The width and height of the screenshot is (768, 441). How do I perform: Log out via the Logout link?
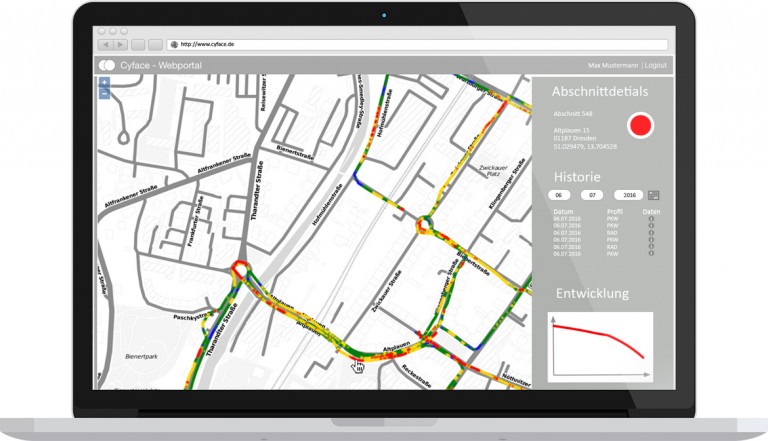(x=656, y=64)
